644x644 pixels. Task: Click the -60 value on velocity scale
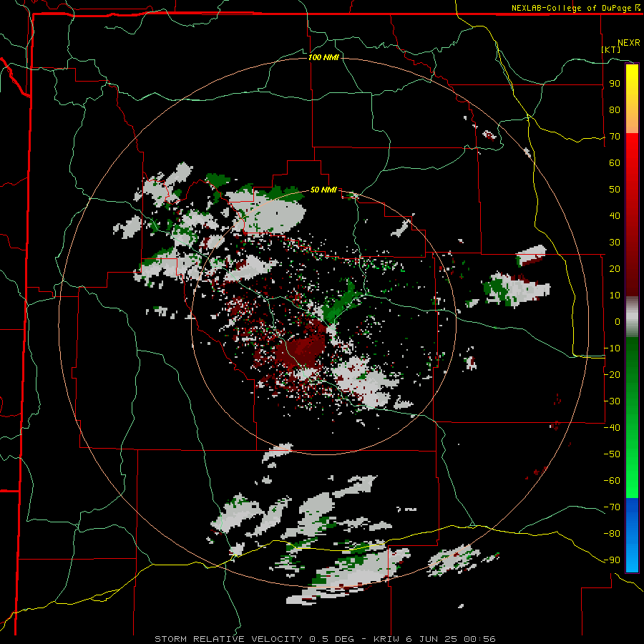click(612, 481)
